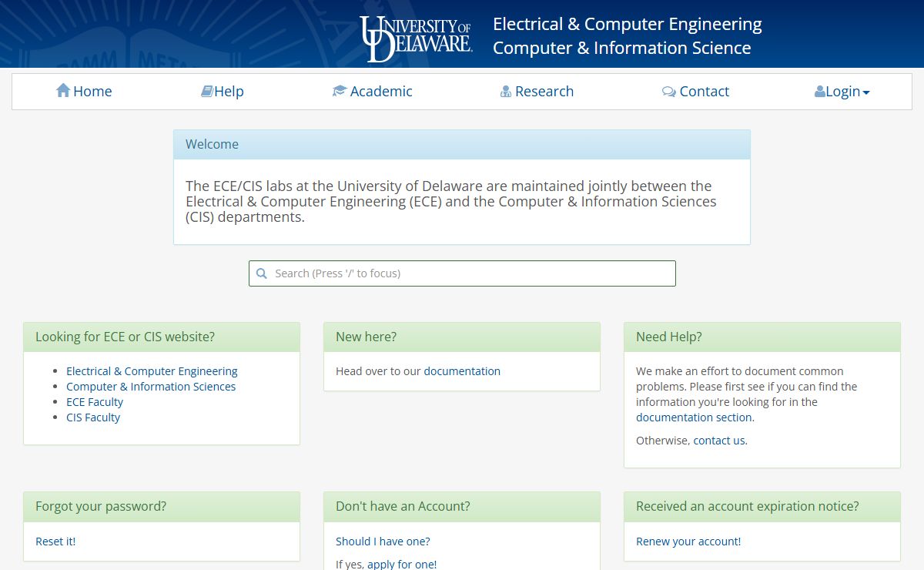Open the Contact menu item

[695, 91]
